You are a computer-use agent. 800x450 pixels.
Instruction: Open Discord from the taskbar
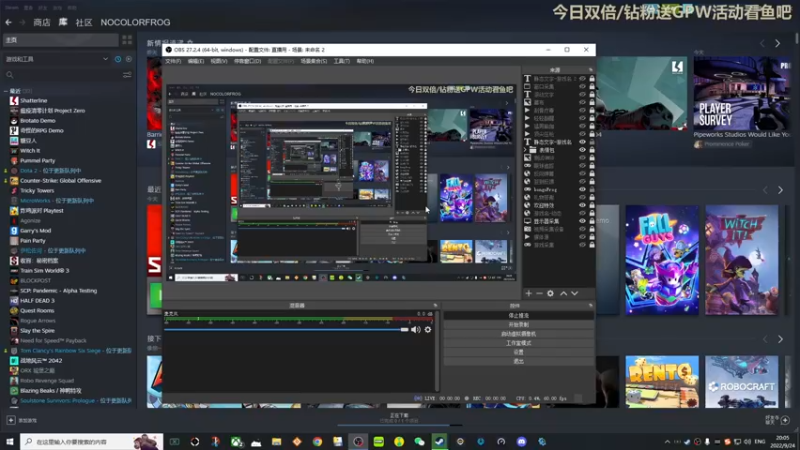coord(521,442)
